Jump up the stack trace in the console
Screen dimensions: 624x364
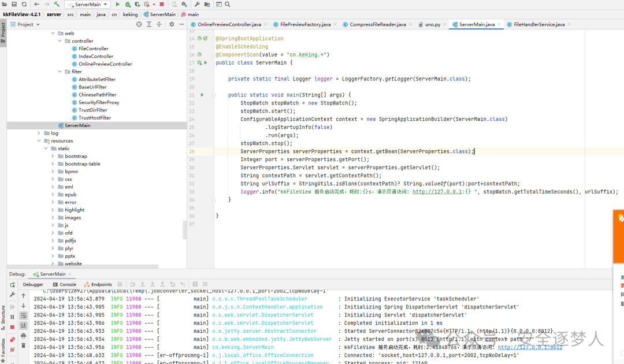click(24, 296)
